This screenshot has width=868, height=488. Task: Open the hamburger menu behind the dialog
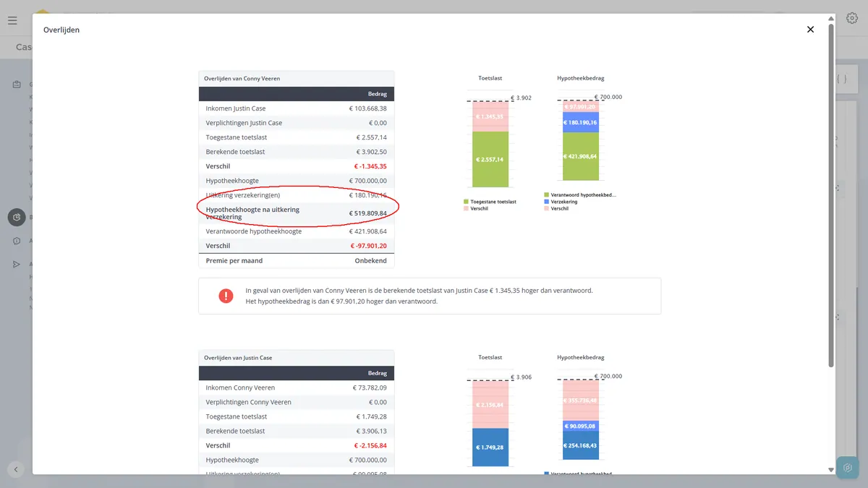[12, 20]
